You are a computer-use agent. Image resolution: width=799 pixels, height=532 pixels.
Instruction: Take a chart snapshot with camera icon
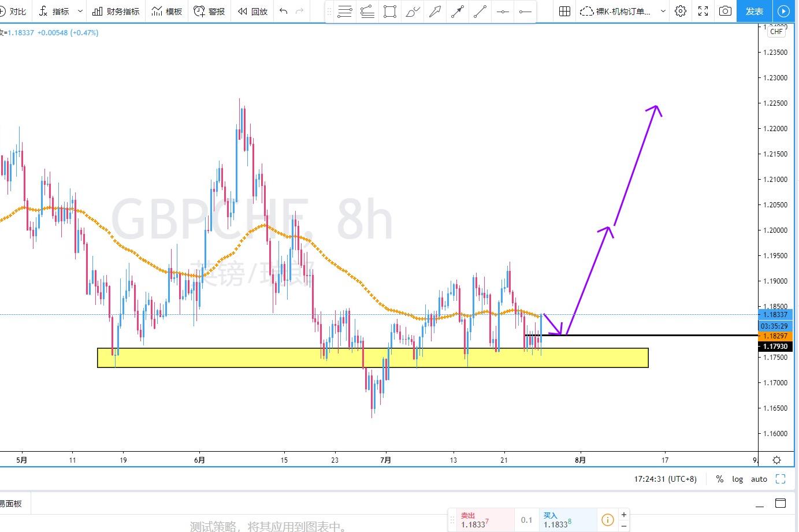pyautogui.click(x=725, y=11)
